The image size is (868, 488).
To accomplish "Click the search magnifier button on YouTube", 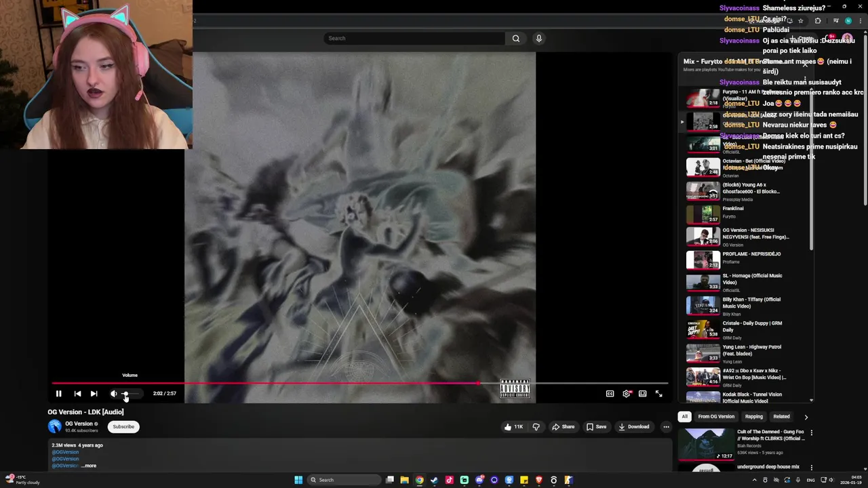I will tap(516, 39).
